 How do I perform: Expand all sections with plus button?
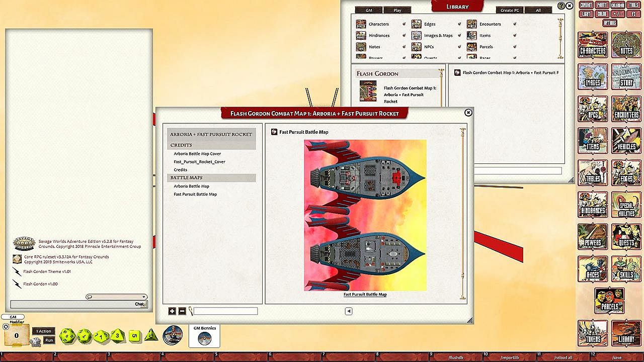point(172,311)
